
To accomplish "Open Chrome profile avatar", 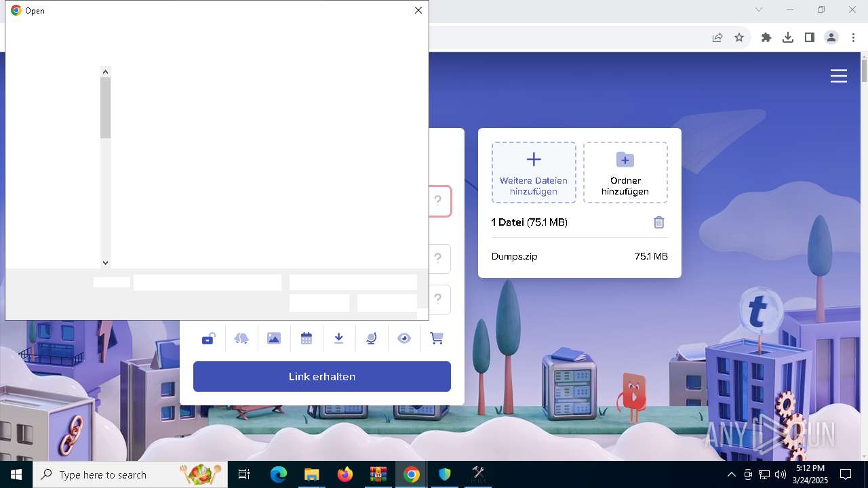I will [x=831, y=37].
